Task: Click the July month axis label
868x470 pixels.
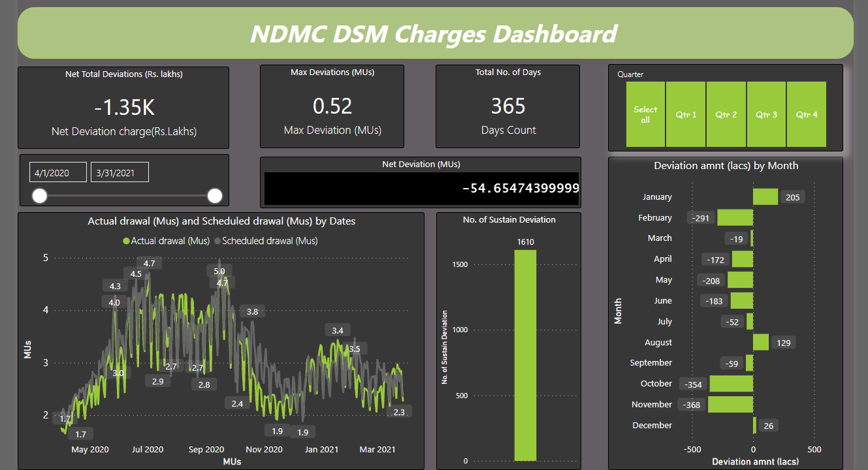Action: tap(664, 321)
